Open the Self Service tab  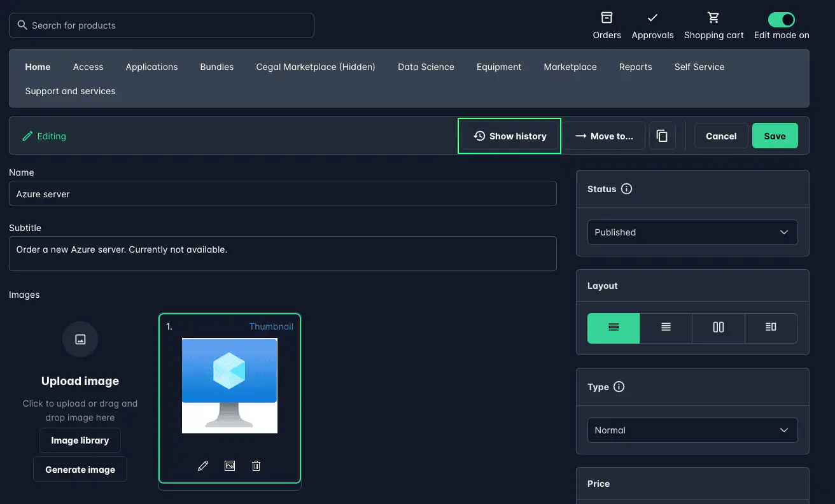(699, 67)
